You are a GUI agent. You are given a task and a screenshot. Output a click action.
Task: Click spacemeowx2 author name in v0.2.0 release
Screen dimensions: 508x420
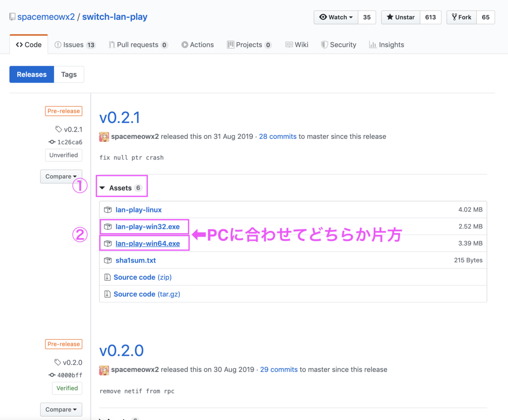click(x=135, y=370)
